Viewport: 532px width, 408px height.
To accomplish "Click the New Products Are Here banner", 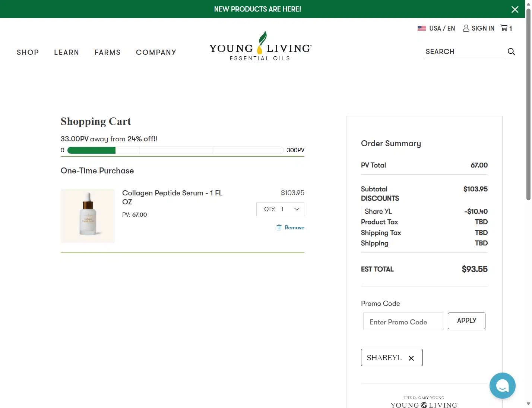I will pyautogui.click(x=257, y=9).
